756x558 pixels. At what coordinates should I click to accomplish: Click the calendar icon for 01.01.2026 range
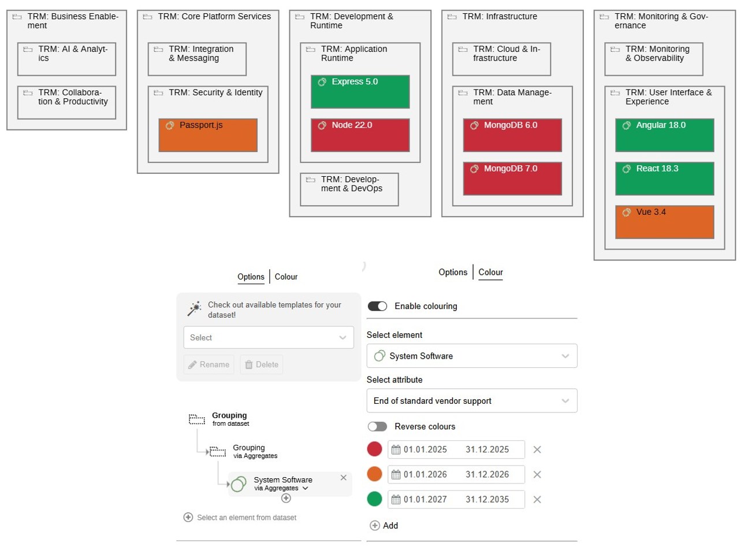click(x=396, y=475)
